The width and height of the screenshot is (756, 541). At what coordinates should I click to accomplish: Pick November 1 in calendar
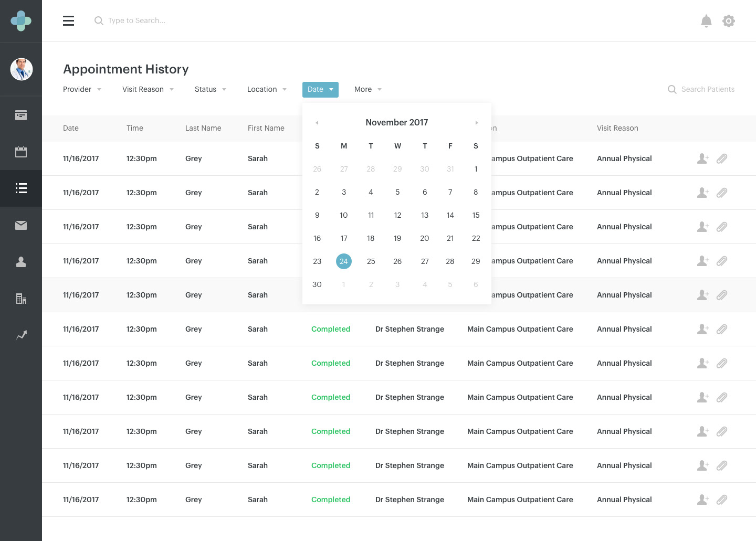click(476, 169)
